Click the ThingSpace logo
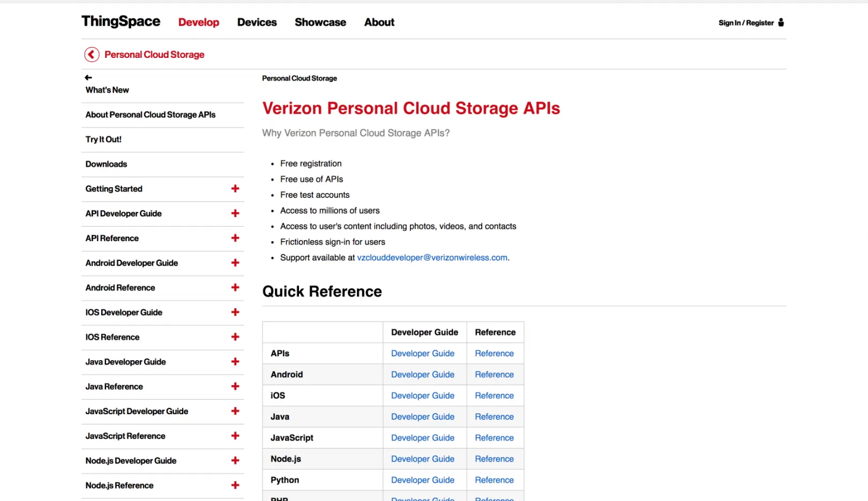This screenshot has height=501, width=868. 121,21
